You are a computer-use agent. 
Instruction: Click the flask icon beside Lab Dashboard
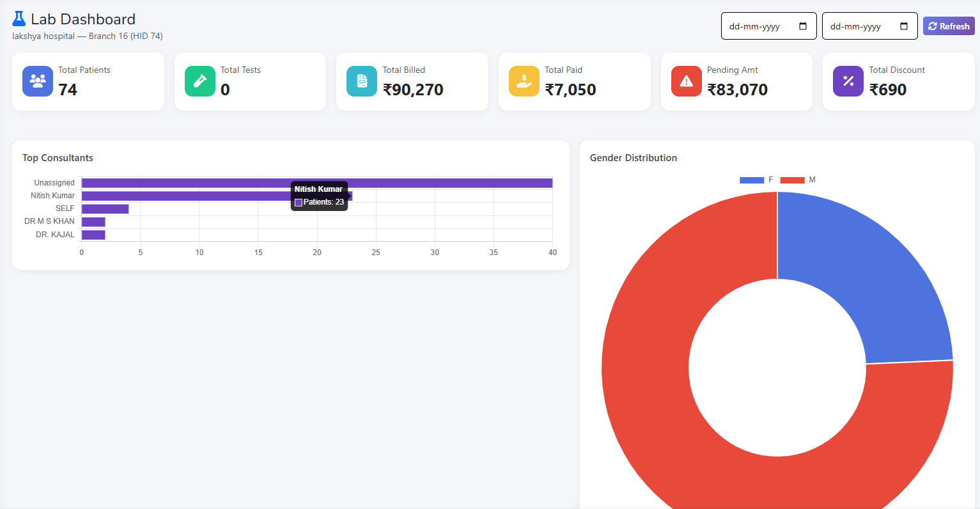[x=19, y=19]
